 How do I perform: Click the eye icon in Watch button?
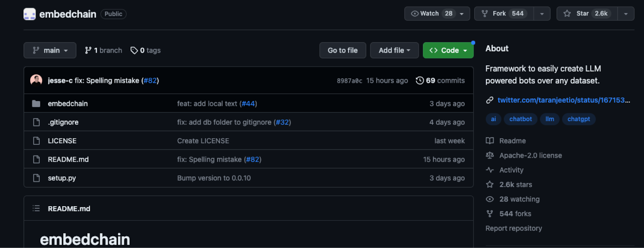415,14
